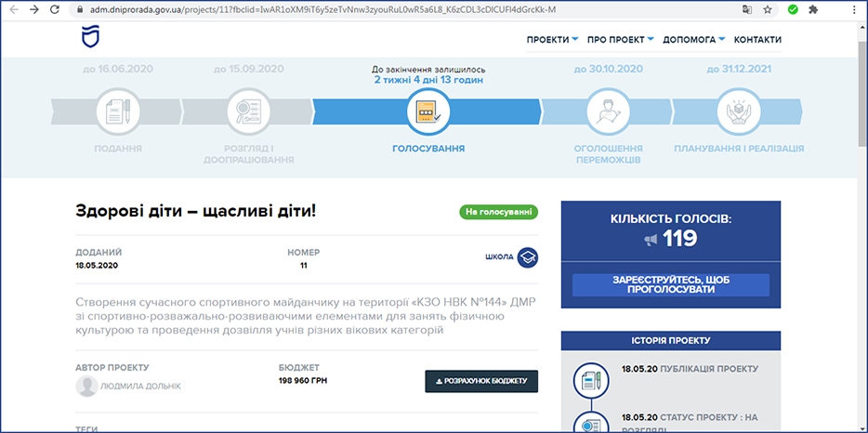Open the Контакти page
This screenshot has height=433, width=868.
[757, 39]
